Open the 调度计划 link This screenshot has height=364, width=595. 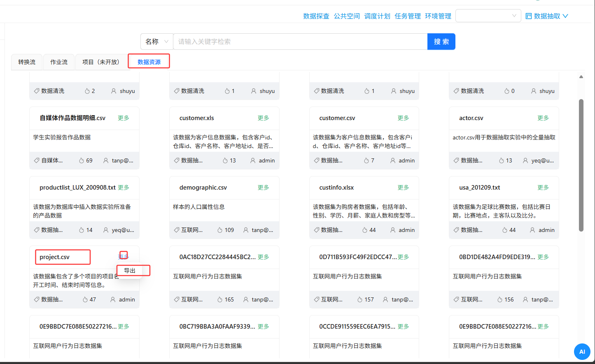tap(377, 16)
